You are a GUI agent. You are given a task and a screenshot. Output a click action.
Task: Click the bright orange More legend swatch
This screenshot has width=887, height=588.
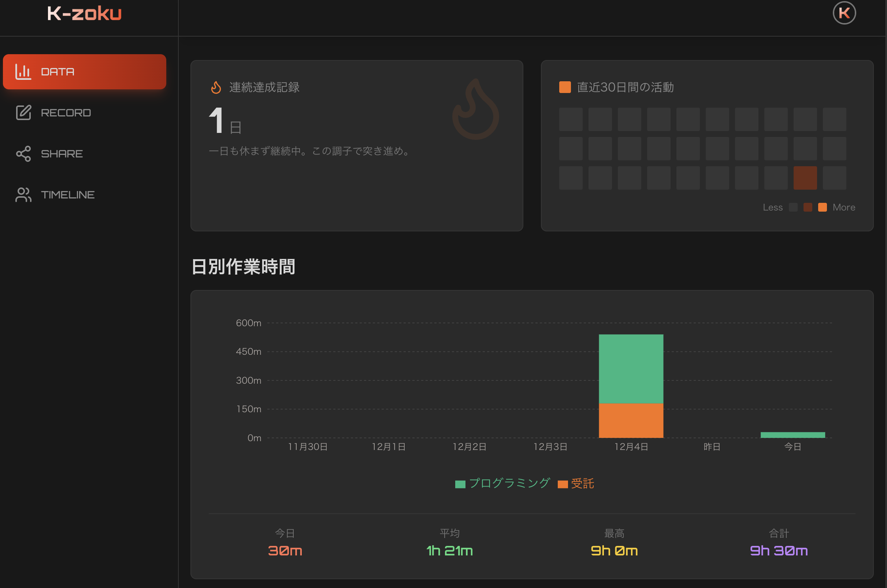coord(822,207)
